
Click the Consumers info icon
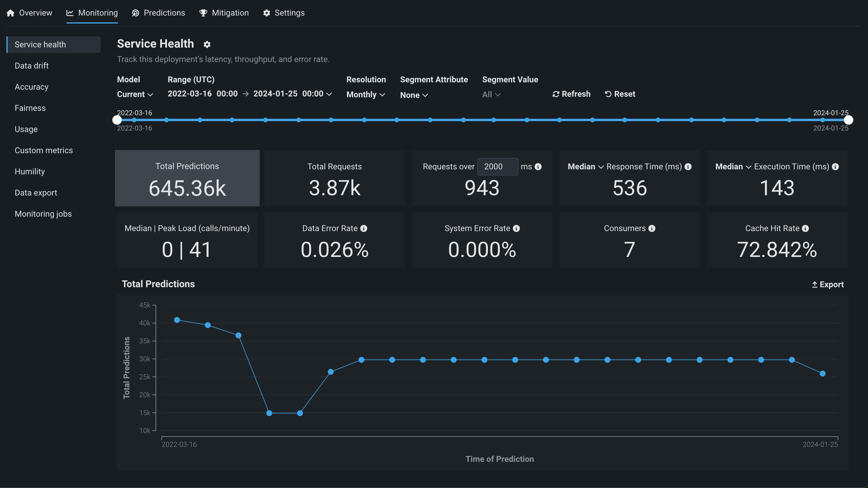point(652,228)
